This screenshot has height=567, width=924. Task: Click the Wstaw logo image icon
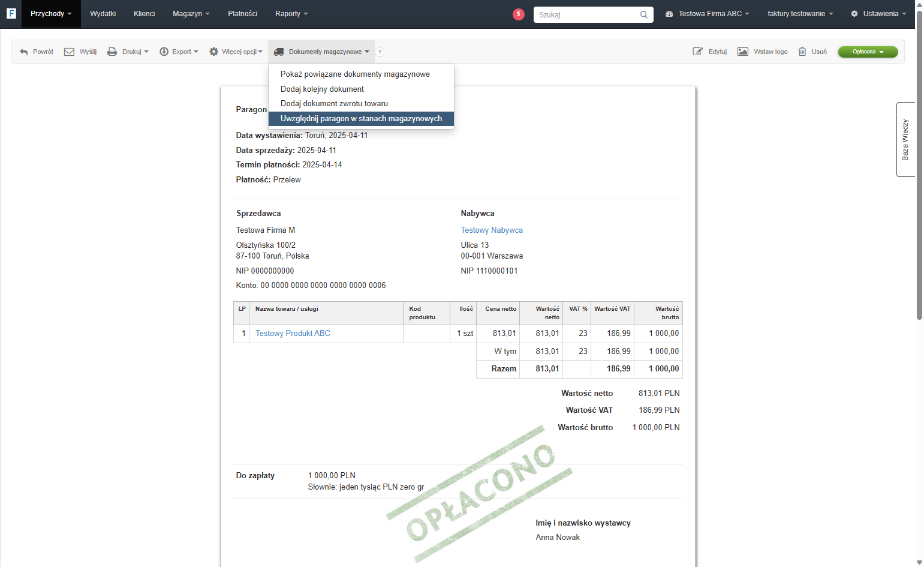(x=743, y=52)
